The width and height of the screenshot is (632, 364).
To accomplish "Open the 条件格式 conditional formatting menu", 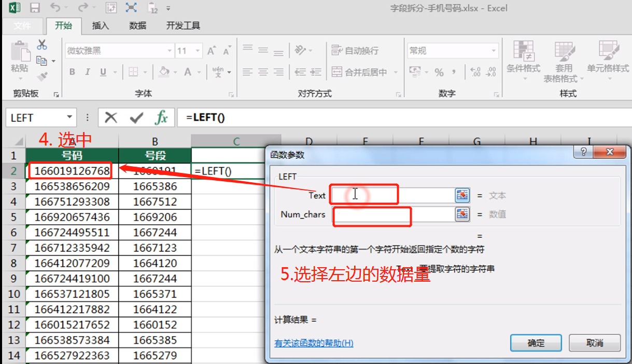I will [x=523, y=62].
